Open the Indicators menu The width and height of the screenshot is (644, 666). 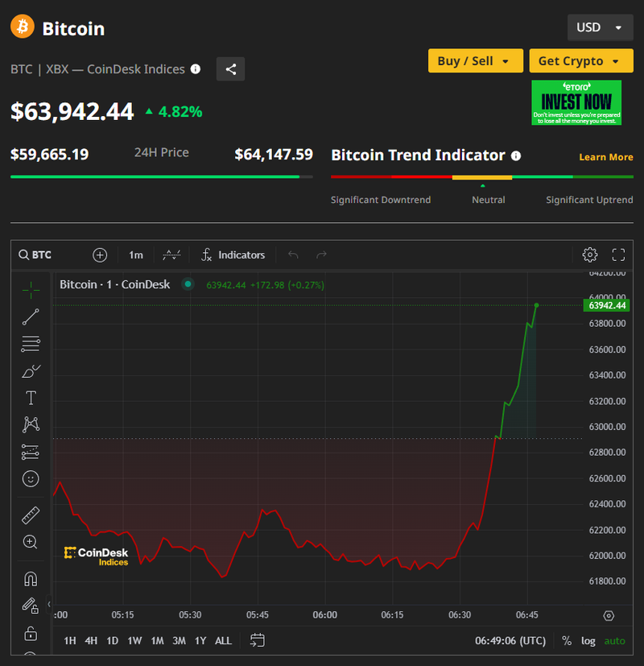coord(233,254)
